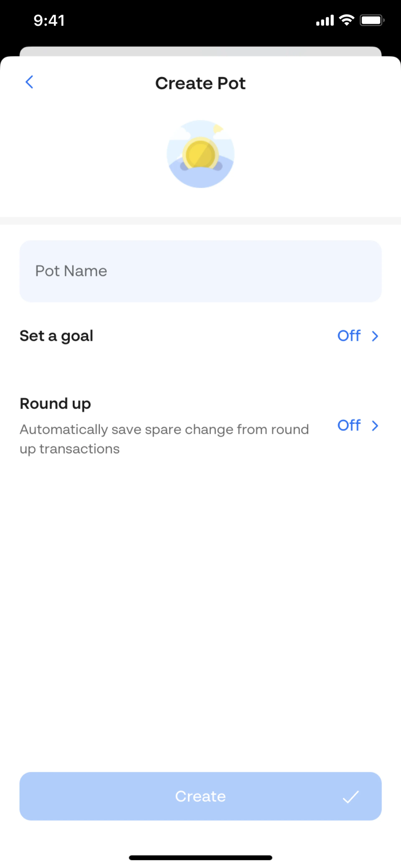
Task: Tap the blue back arrow
Action: tap(30, 82)
